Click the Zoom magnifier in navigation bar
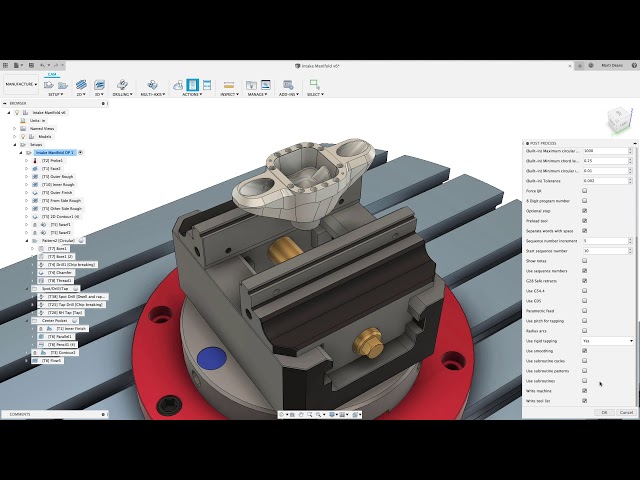The width and height of the screenshot is (640, 480). 310,415
